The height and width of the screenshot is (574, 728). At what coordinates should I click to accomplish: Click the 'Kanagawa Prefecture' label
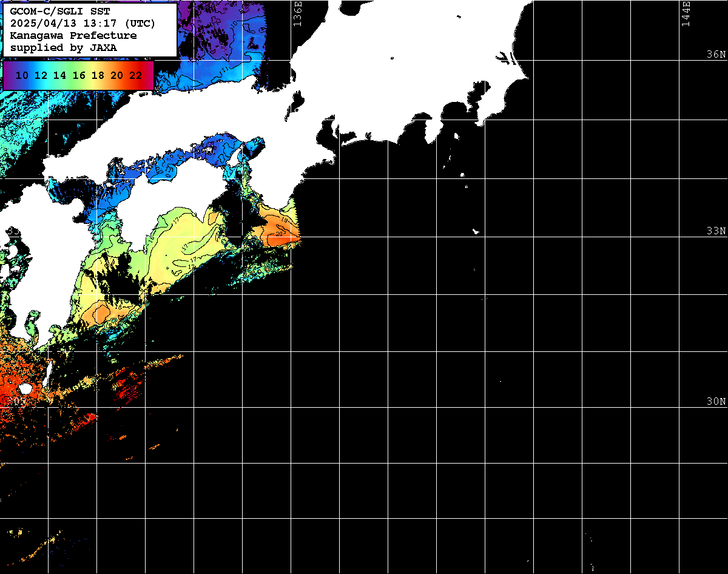tap(73, 36)
